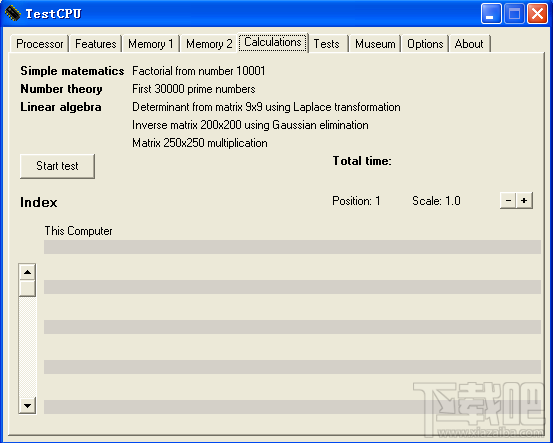The width and height of the screenshot is (553, 443).
Task: Click the 'Position: 1' value
Action: pos(356,201)
